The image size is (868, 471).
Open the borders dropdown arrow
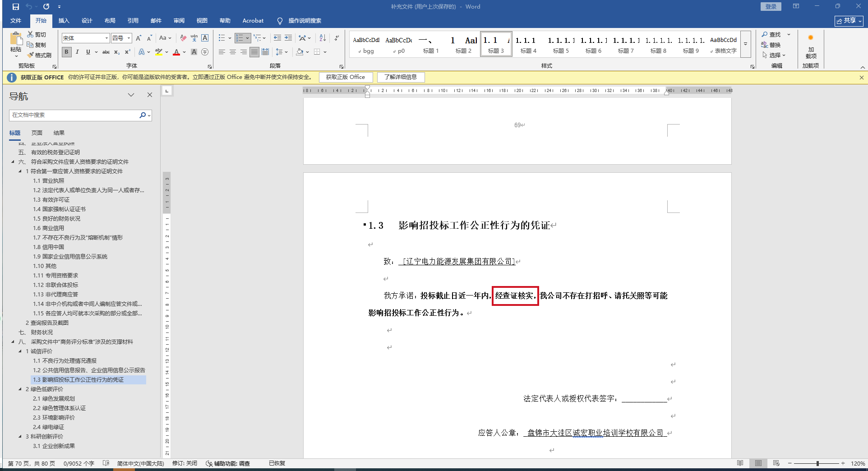[x=325, y=52]
